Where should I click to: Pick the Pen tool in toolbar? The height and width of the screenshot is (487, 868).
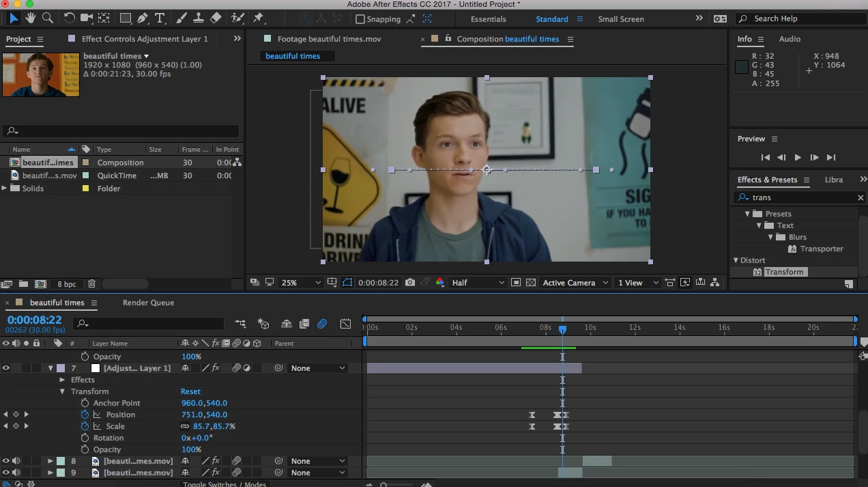pos(143,18)
